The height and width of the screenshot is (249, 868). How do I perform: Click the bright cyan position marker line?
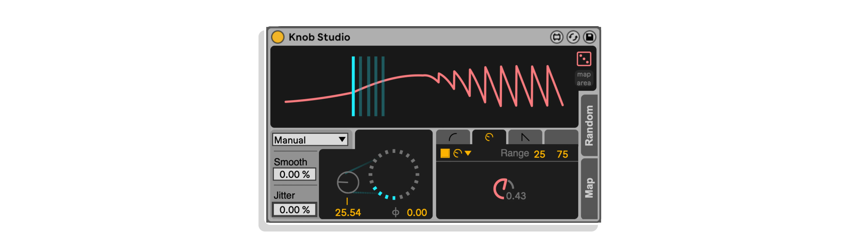[353, 86]
